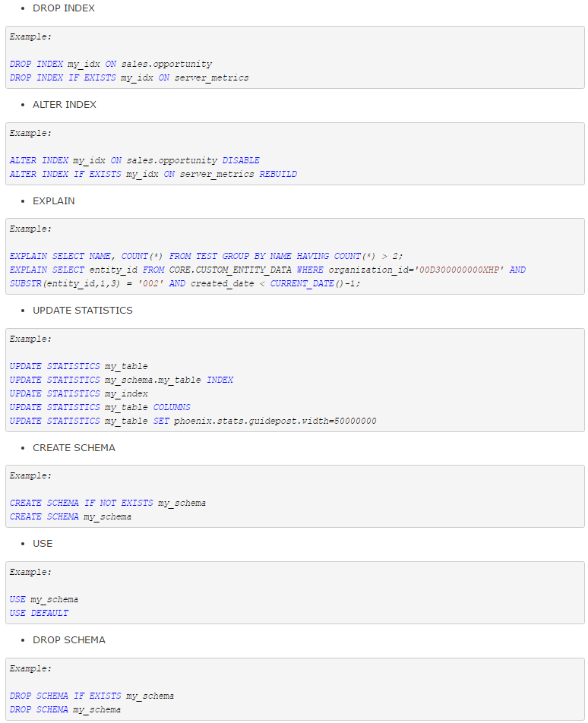
Task: Click the 'DROP SCHEMA IF EXISTS my_schema' line
Action: tap(92, 696)
